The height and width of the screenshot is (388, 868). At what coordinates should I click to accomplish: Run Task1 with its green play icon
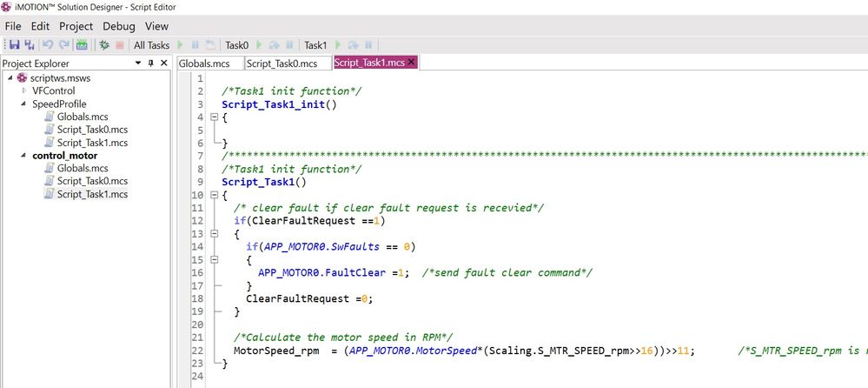[338, 44]
